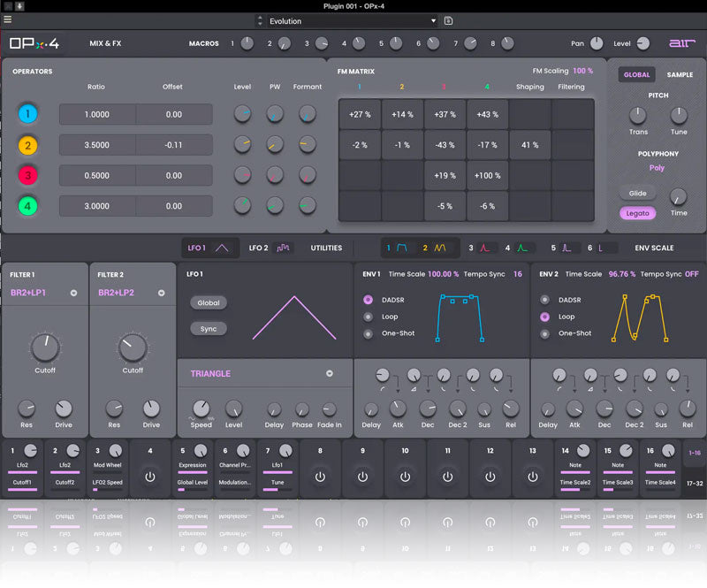
Task: Open the Evolution preset dropdown
Action: 352,20
